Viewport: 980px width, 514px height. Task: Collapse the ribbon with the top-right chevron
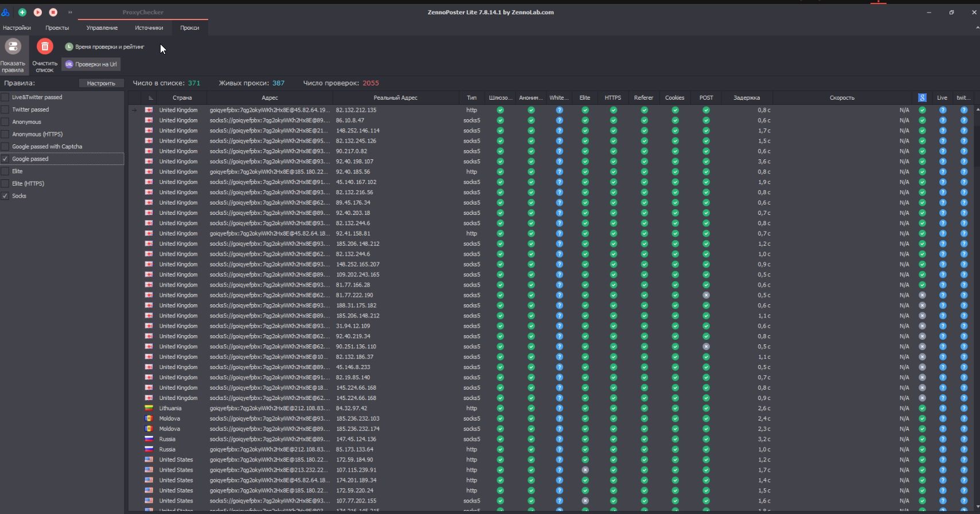(977, 28)
